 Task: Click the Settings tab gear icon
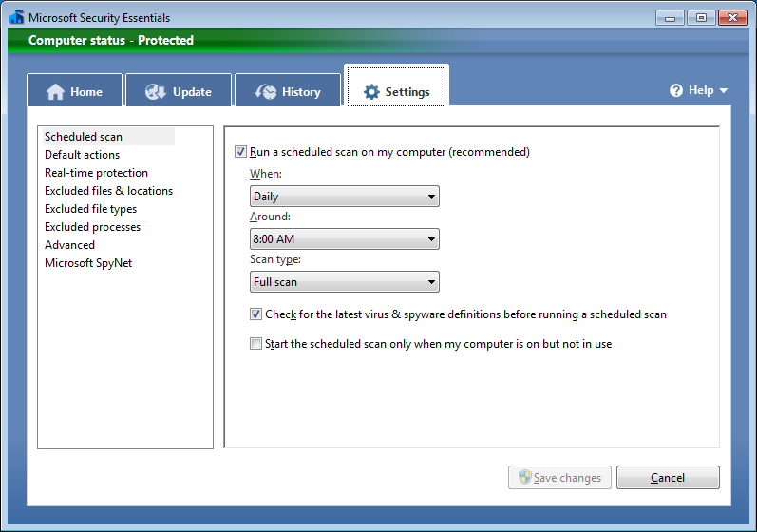pos(371,92)
